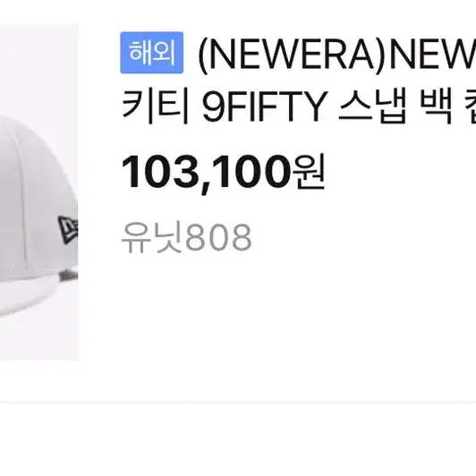Open the white cap product thumbnail
The width and height of the screenshot is (476, 476).
tap(39, 191)
